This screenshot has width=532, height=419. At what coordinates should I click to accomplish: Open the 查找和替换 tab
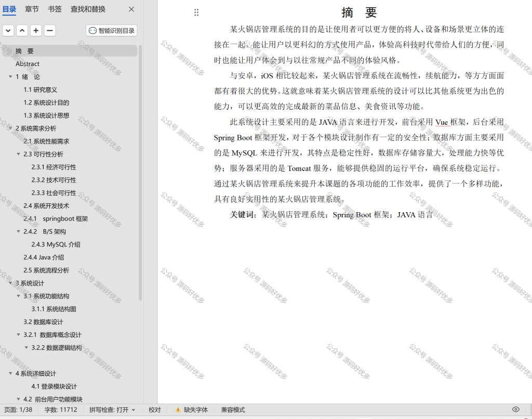pyautogui.click(x=88, y=9)
